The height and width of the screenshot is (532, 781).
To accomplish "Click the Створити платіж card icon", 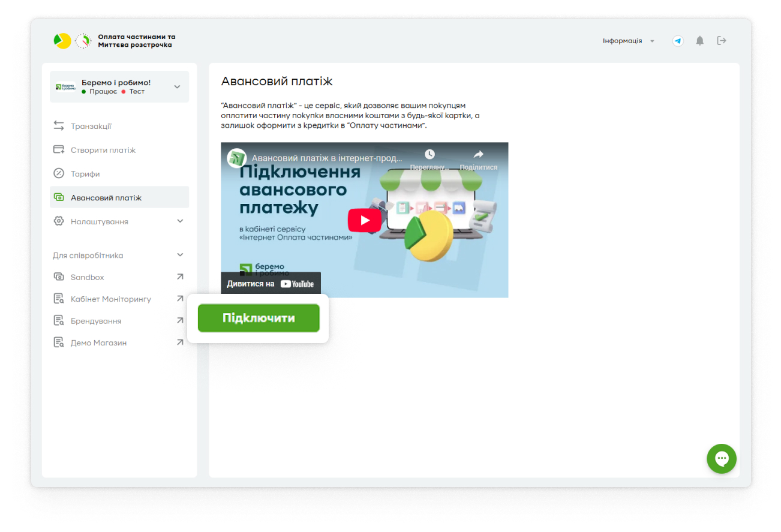I will 58,149.
